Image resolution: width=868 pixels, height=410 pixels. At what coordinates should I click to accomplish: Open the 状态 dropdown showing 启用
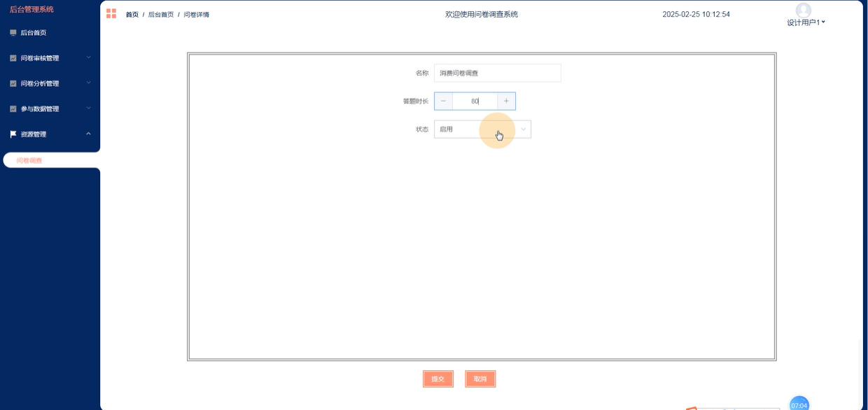(x=482, y=129)
